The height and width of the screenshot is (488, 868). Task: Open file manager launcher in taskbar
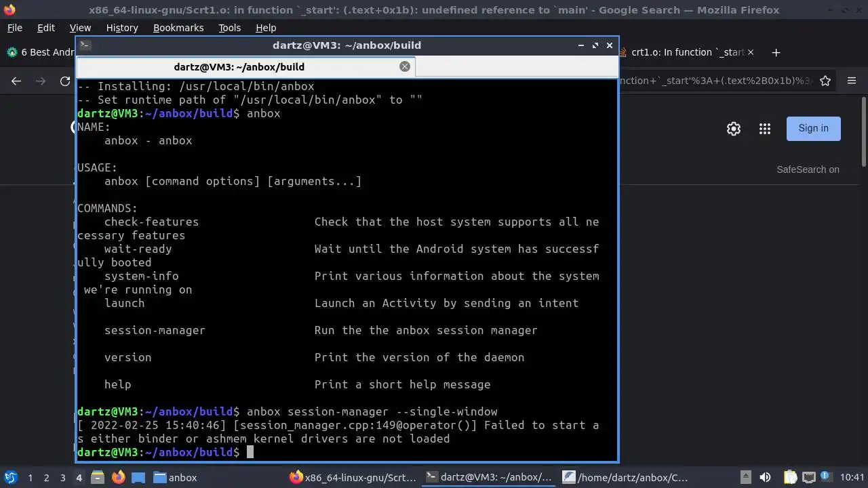pyautogui.click(x=96, y=478)
